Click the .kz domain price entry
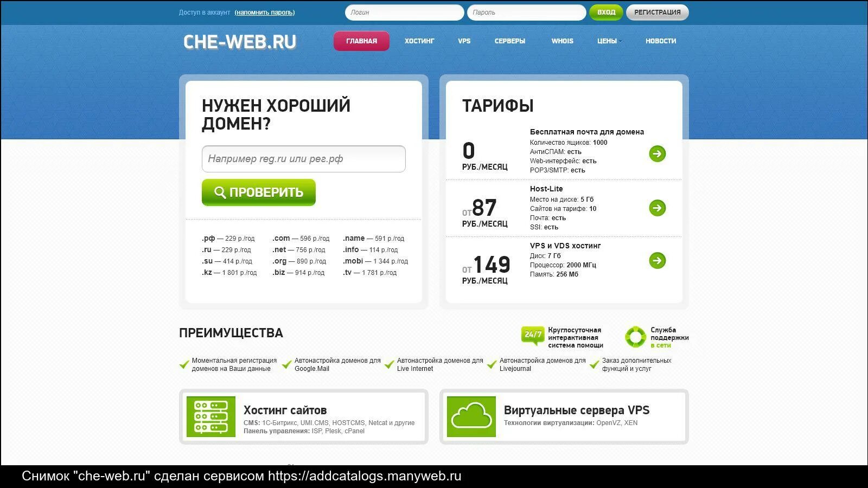 pyautogui.click(x=229, y=273)
